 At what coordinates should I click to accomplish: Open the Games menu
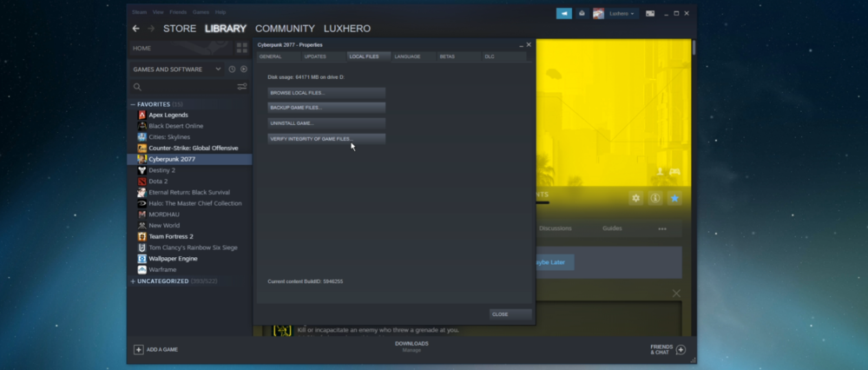tap(201, 12)
